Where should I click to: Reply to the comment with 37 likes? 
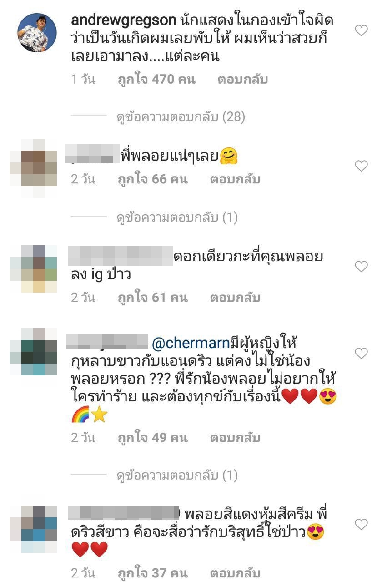coord(235,572)
